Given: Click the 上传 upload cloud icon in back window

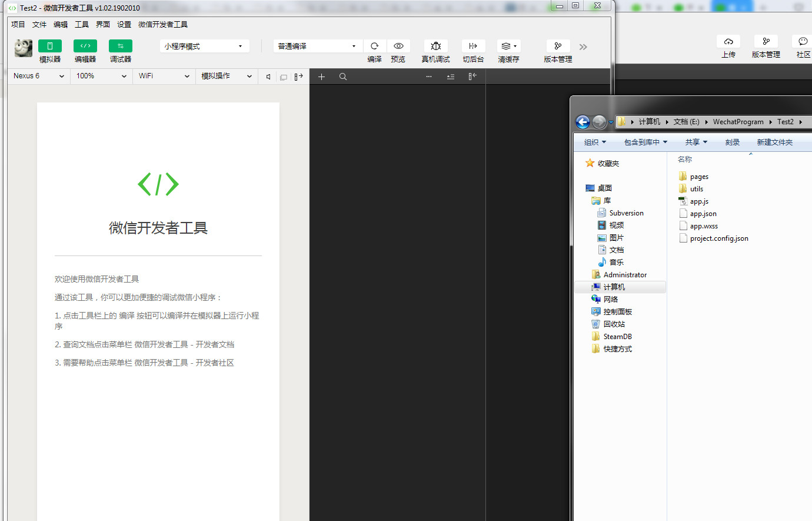Looking at the screenshot, I should (728, 41).
